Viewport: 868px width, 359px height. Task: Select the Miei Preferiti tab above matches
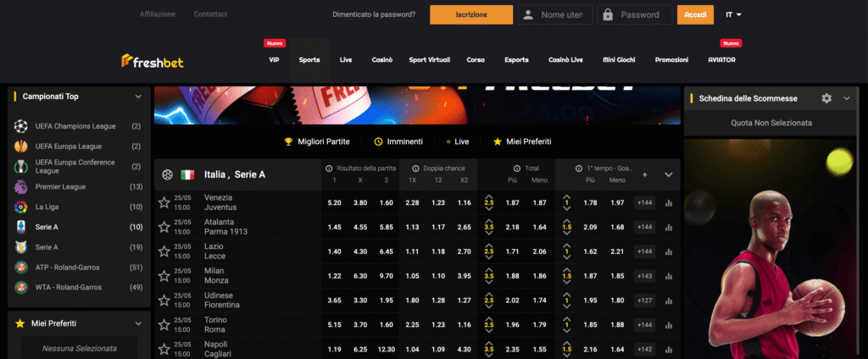[522, 141]
